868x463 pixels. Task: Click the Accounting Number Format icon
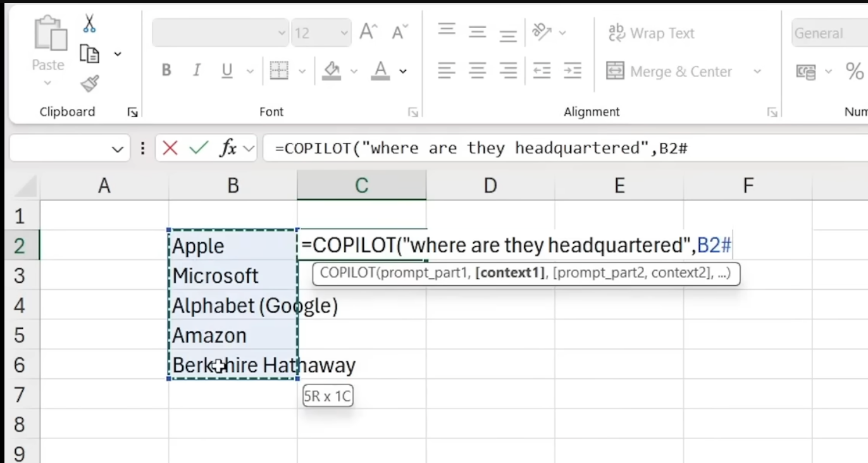point(806,71)
